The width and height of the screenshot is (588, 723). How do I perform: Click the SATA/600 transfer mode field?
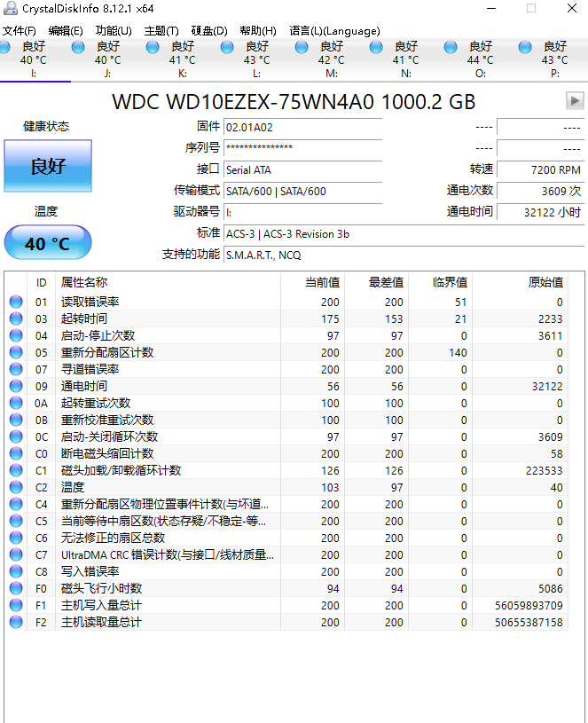point(302,191)
